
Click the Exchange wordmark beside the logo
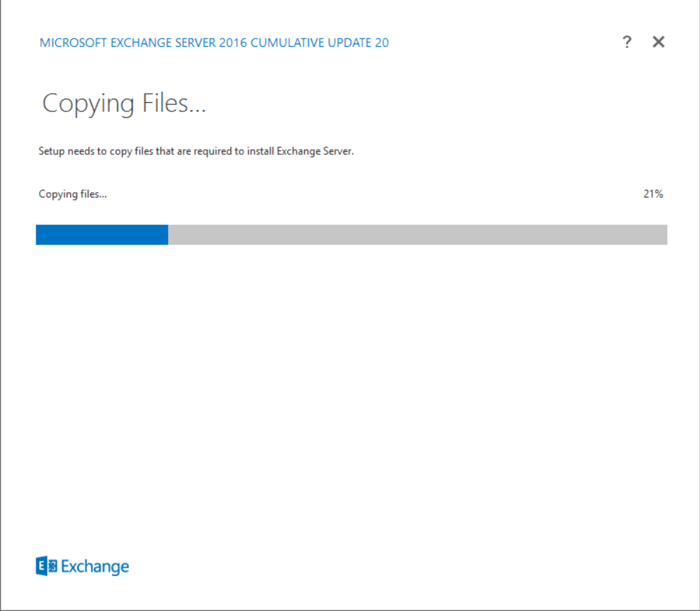click(x=95, y=566)
